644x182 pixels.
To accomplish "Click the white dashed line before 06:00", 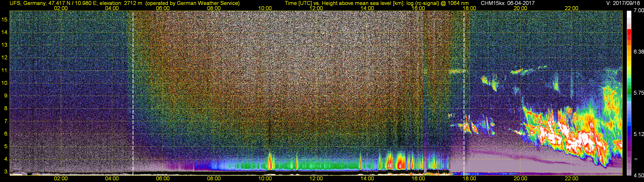I will click(133, 93).
